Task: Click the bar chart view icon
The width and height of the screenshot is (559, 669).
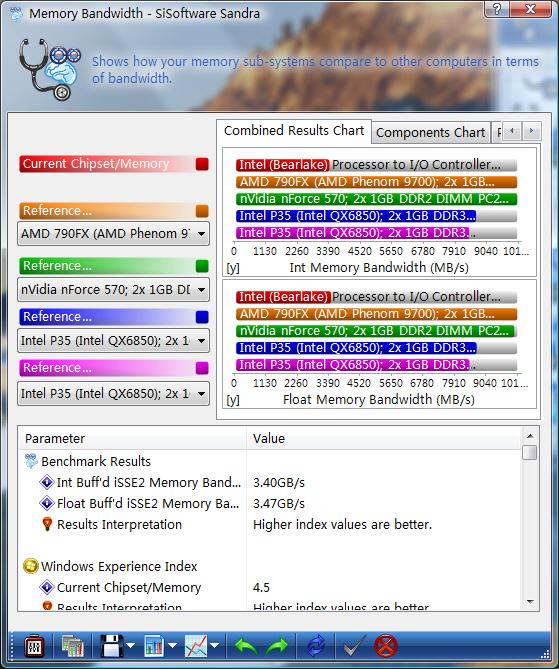Action: [154, 646]
